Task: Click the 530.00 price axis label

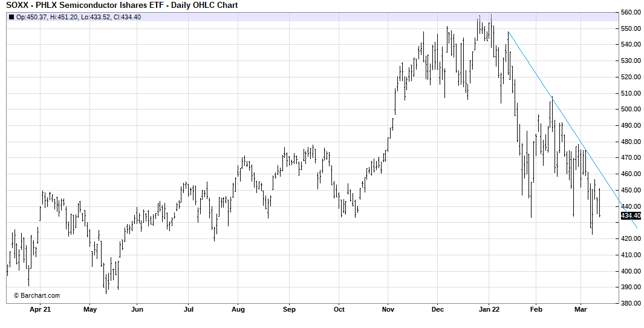Action: [x=631, y=61]
